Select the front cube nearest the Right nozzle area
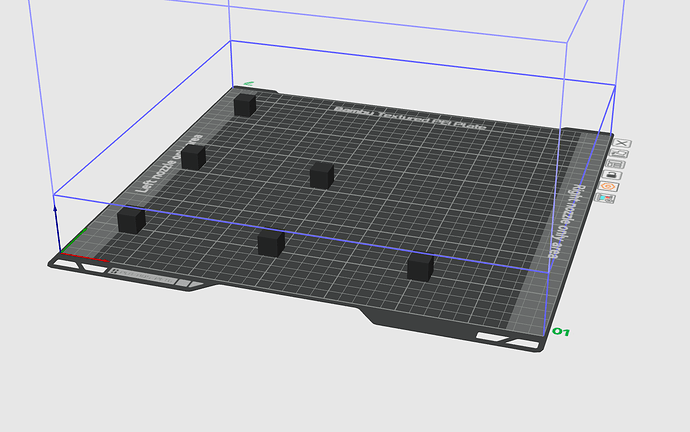The image size is (690, 432). pyautogui.click(x=420, y=267)
